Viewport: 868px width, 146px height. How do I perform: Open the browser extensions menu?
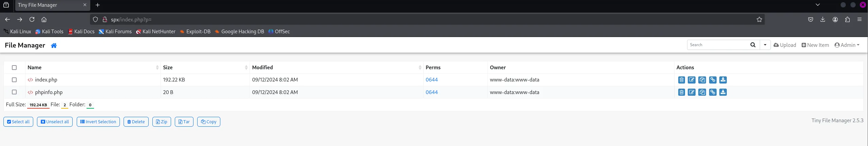(847, 19)
